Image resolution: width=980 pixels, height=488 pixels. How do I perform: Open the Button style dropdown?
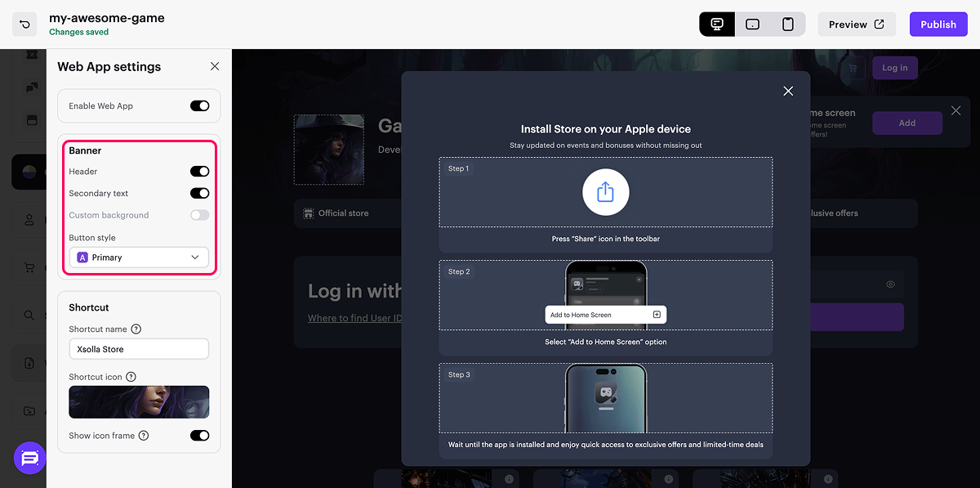[139, 257]
